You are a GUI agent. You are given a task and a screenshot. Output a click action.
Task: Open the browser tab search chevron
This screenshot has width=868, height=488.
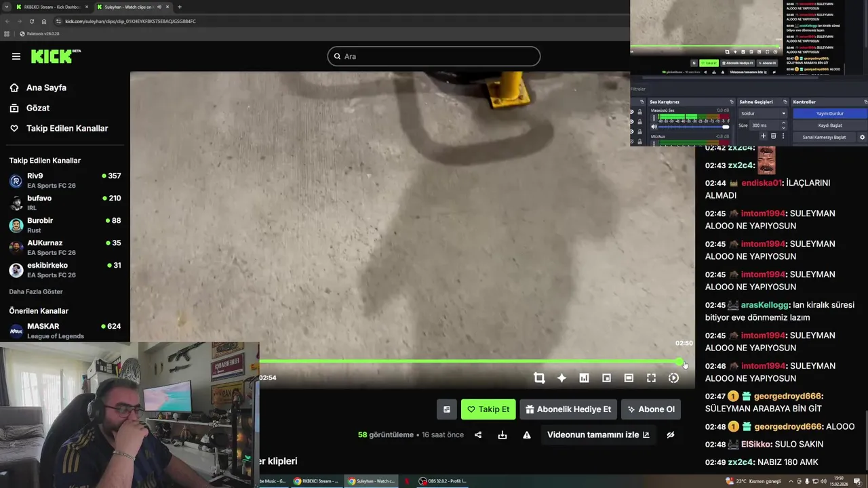pos(7,7)
